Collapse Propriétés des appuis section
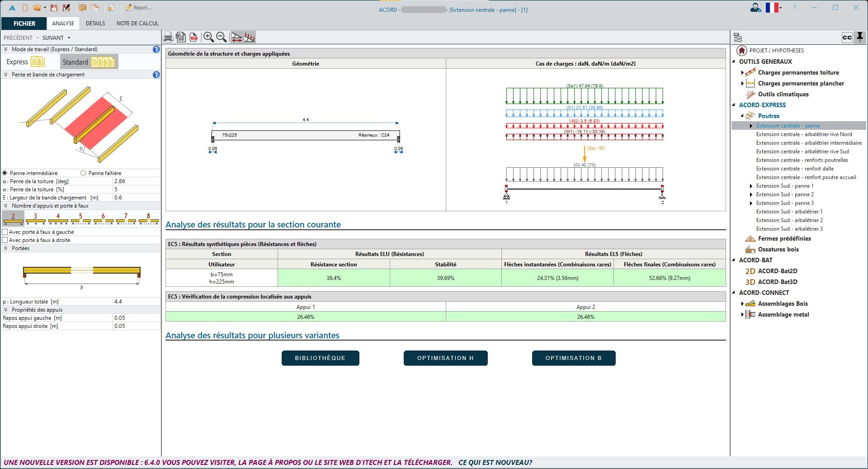This screenshot has width=868, height=469. [6, 310]
